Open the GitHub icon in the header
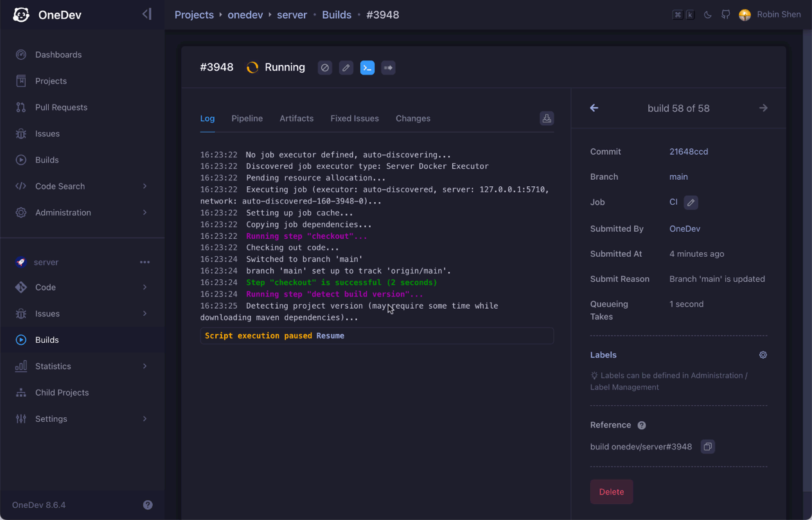The image size is (812, 520). click(725, 14)
